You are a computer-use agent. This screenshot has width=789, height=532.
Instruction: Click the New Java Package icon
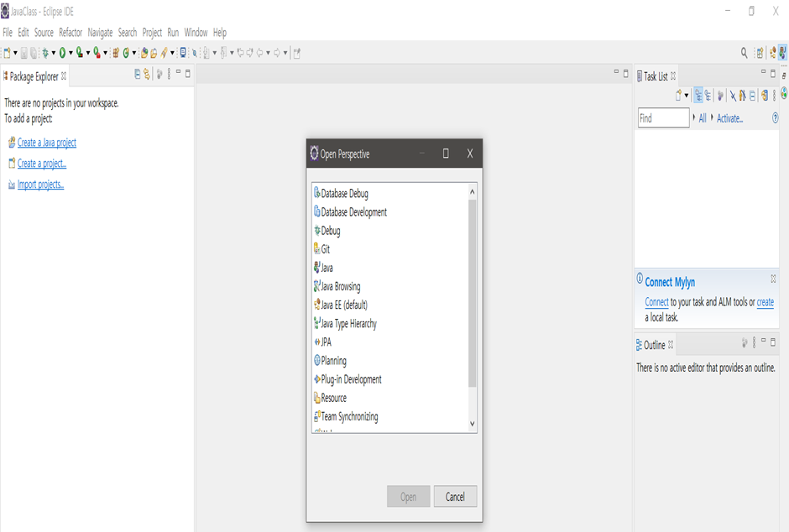(x=116, y=52)
